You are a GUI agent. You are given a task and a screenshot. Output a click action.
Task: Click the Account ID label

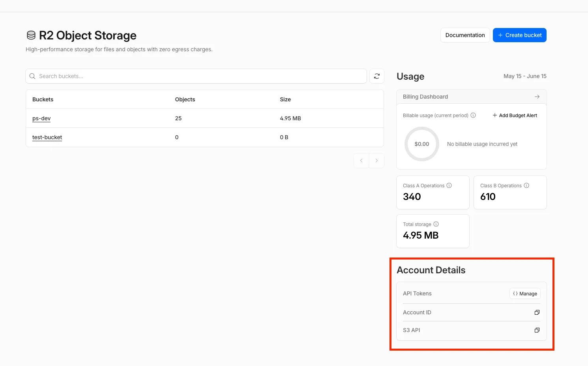click(x=417, y=312)
